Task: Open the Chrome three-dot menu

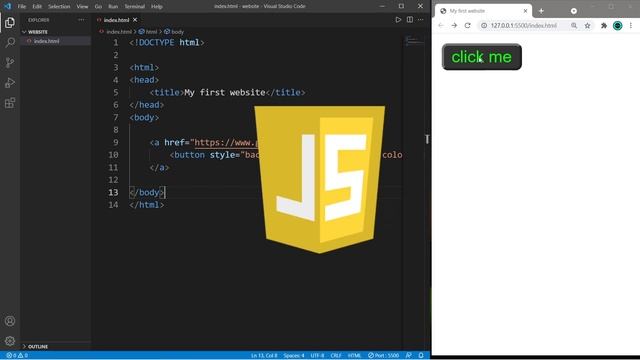Action: coord(631,25)
